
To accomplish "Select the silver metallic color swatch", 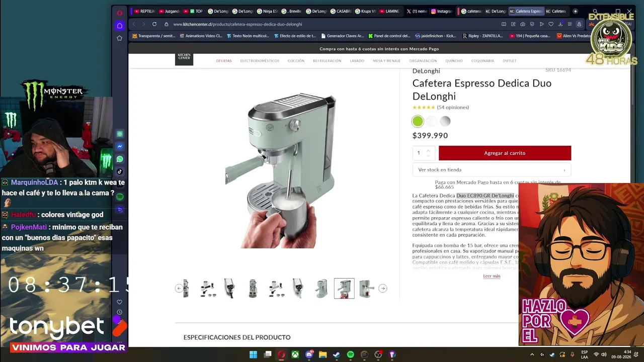I will point(445,121).
